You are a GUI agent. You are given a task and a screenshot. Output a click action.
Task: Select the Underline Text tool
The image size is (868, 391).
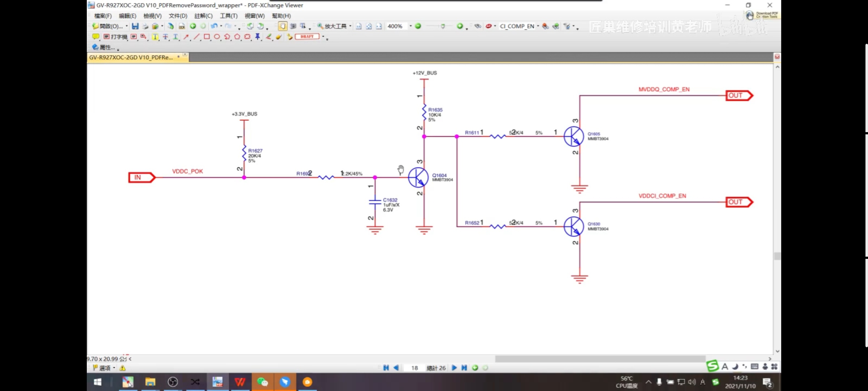[175, 37]
